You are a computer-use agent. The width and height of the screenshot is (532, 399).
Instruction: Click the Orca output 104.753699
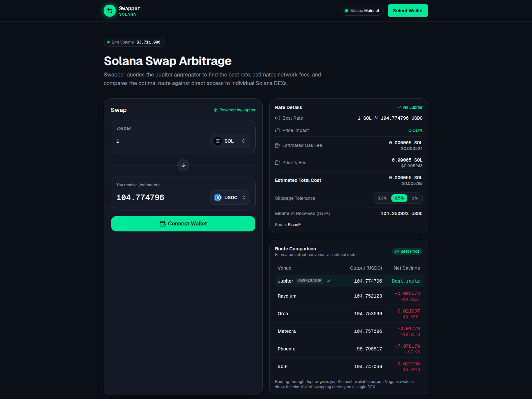point(368,314)
